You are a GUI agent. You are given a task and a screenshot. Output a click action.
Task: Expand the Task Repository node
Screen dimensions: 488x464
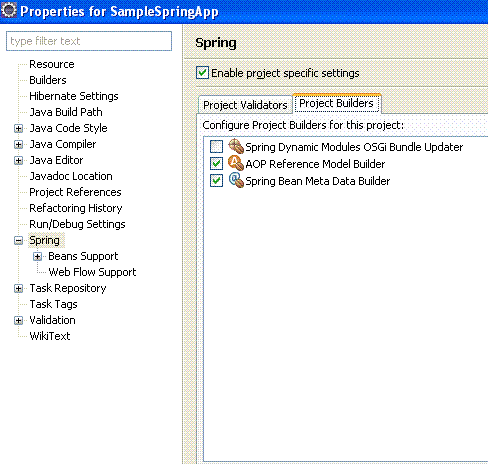[19, 288]
